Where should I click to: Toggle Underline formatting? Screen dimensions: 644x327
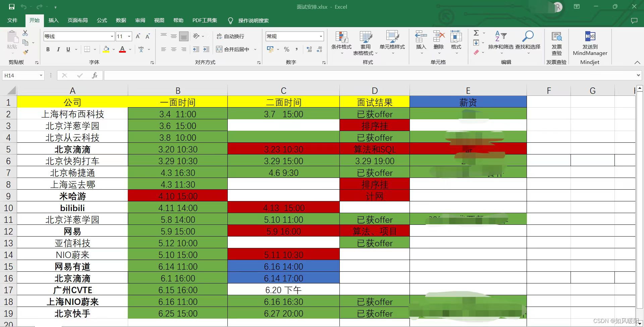[68, 49]
